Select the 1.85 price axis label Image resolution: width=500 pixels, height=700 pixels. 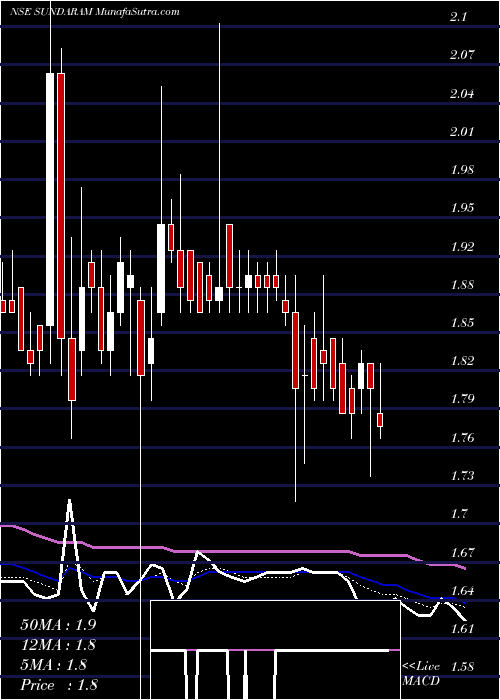[x=462, y=323]
